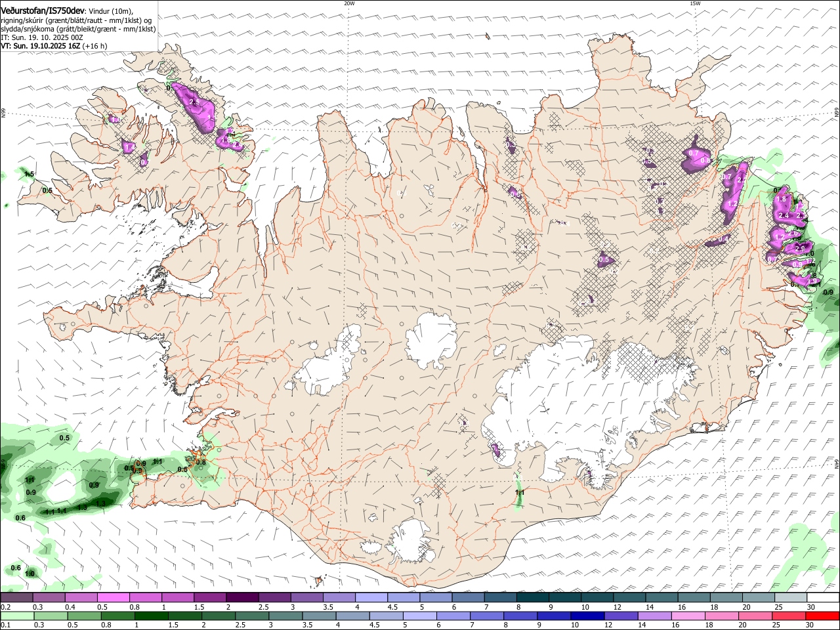The image size is (840, 630).
Task: Click the 4.5 label under upper scale
Action: point(393,607)
